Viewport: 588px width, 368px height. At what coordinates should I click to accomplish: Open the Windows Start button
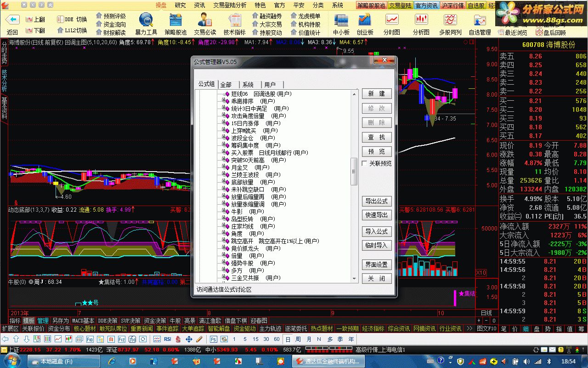click(x=11, y=361)
